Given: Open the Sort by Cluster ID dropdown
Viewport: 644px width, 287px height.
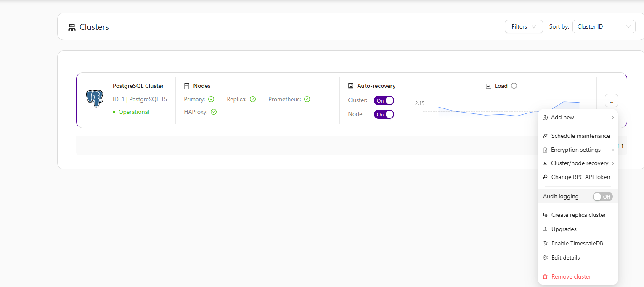Looking at the screenshot, I should (604, 26).
